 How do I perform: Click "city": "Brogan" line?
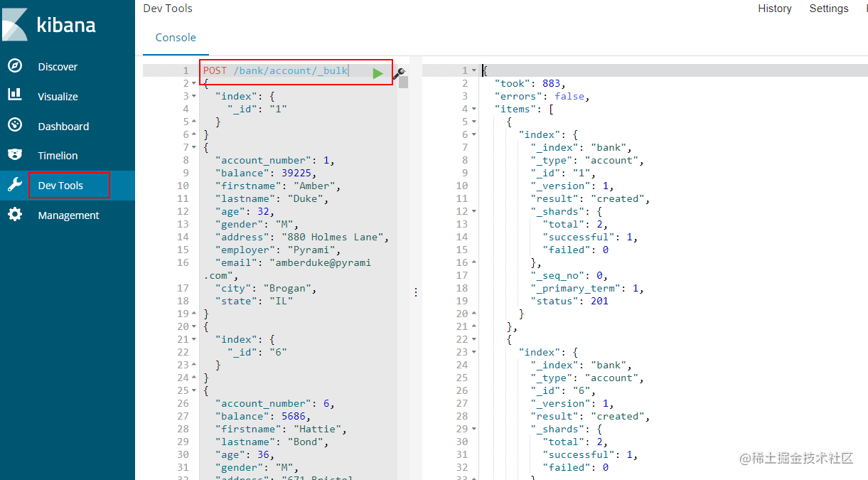click(266, 288)
